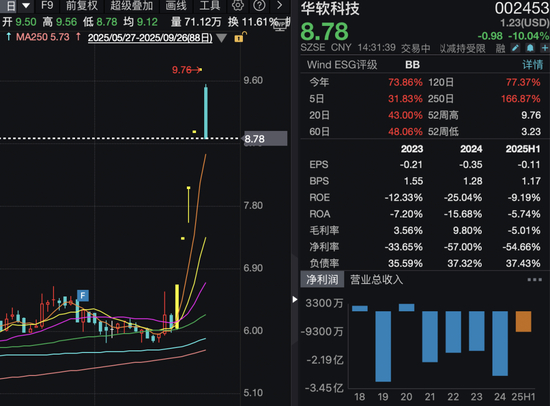550x406 pixels.
Task: Click the 超级叠加 overlay button
Action: tap(132, 6)
